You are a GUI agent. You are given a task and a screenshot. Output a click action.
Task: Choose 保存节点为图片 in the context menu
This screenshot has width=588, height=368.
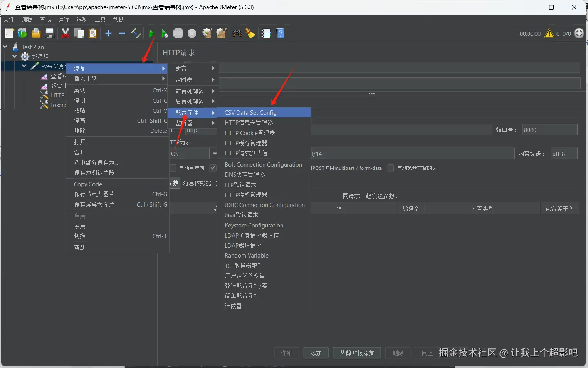coord(118,194)
